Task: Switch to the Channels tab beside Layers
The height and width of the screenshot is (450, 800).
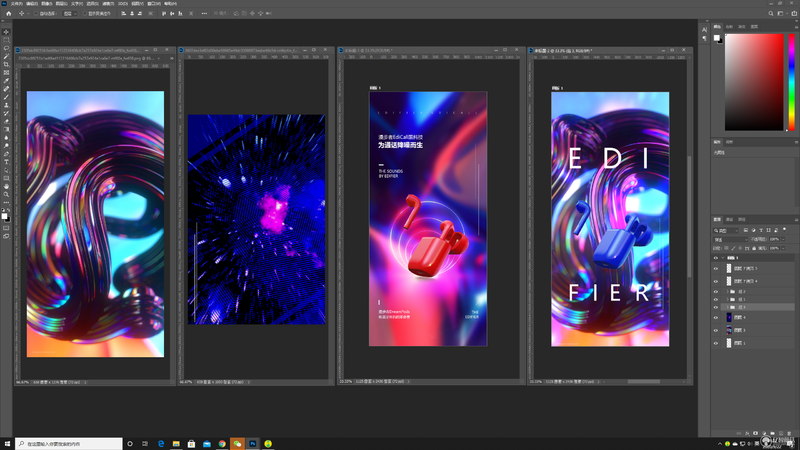Action: pos(730,219)
